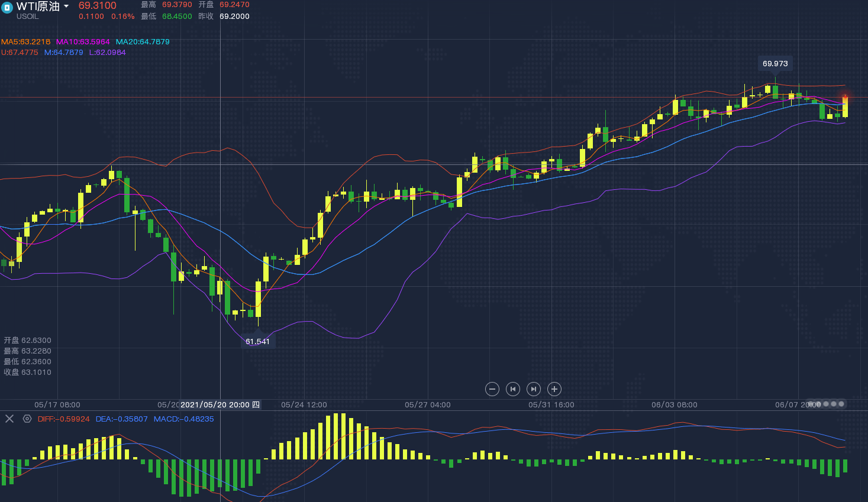
Task: Click the WTI原油 instrument title
Action: point(38,7)
